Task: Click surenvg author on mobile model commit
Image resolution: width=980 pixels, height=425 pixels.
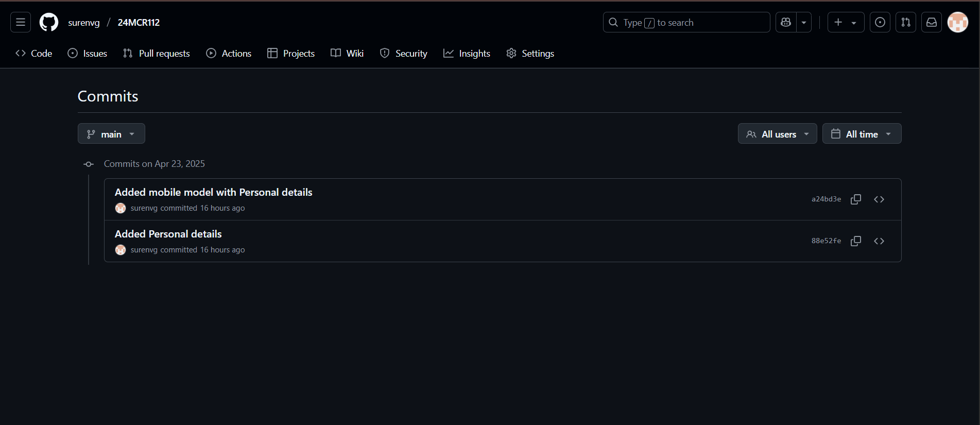Action: pos(144,208)
